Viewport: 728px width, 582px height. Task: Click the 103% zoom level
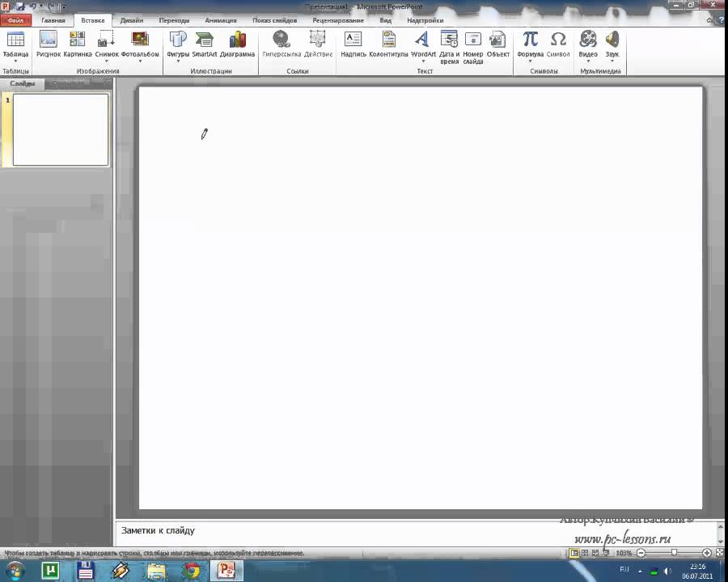(624, 553)
